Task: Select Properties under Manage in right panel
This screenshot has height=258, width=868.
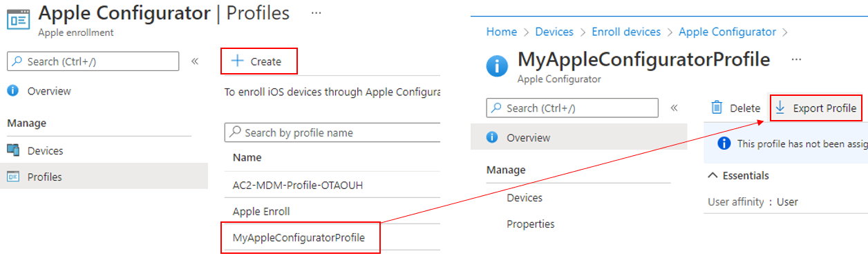Action: [x=530, y=224]
